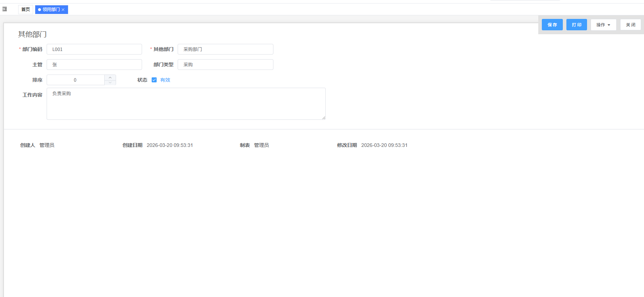Click the sidebar menu collapse icon
The image size is (644, 297).
tap(5, 9)
